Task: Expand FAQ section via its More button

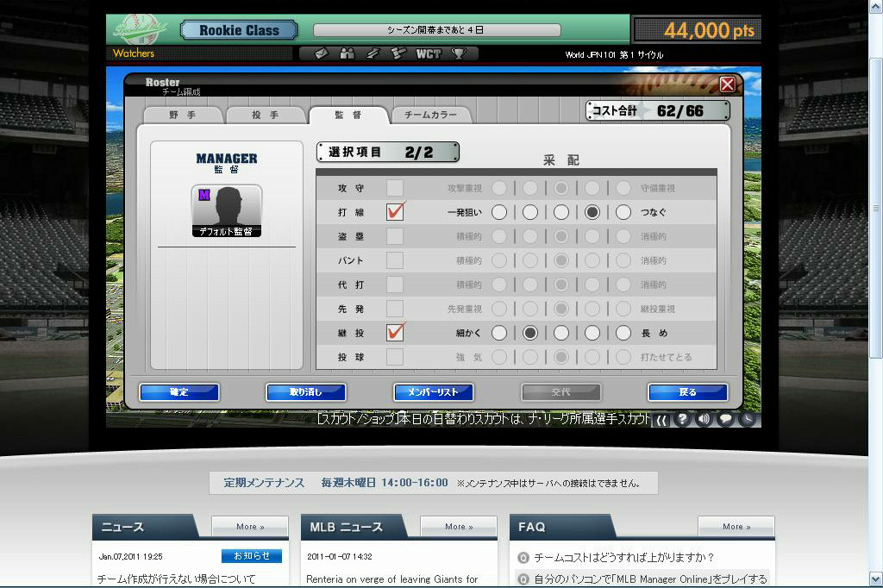Action: [735, 526]
